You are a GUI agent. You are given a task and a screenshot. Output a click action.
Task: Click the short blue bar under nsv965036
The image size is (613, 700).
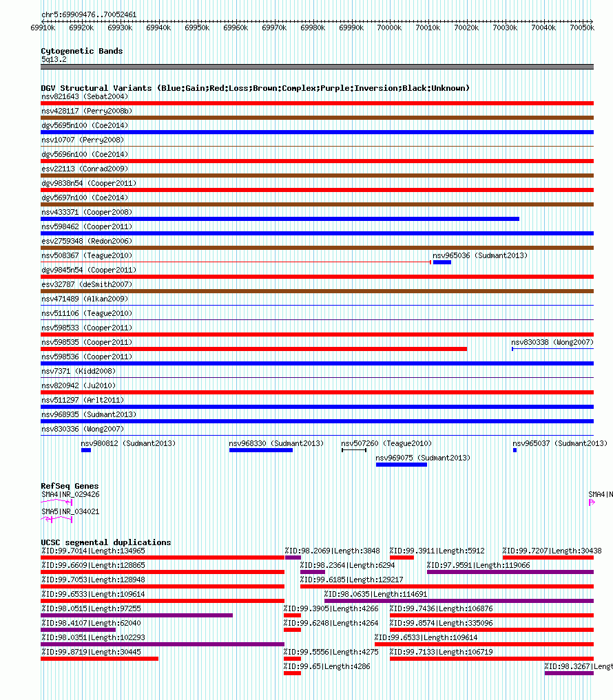442,262
